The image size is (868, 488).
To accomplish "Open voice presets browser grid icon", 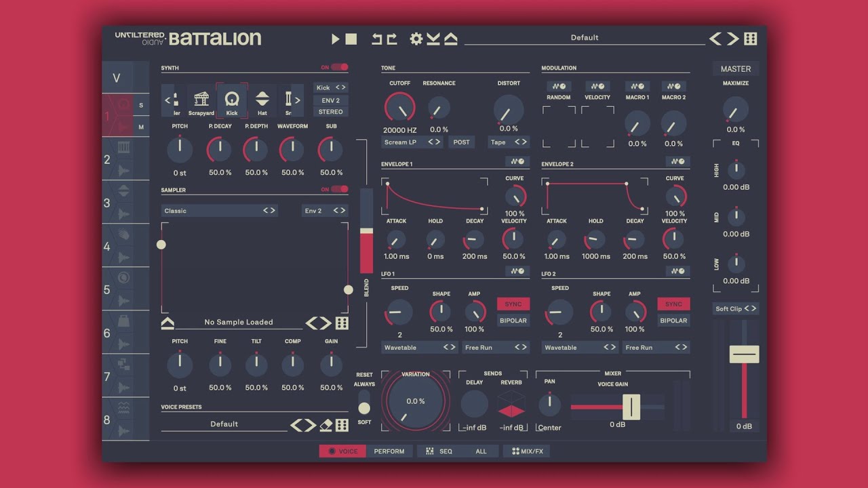I will pos(342,425).
